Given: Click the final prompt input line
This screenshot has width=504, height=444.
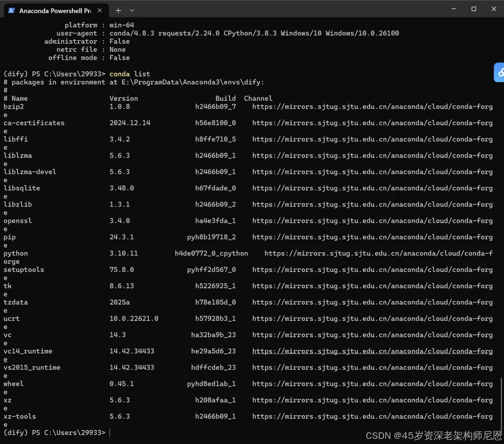Looking at the screenshot, I should (57, 433).
